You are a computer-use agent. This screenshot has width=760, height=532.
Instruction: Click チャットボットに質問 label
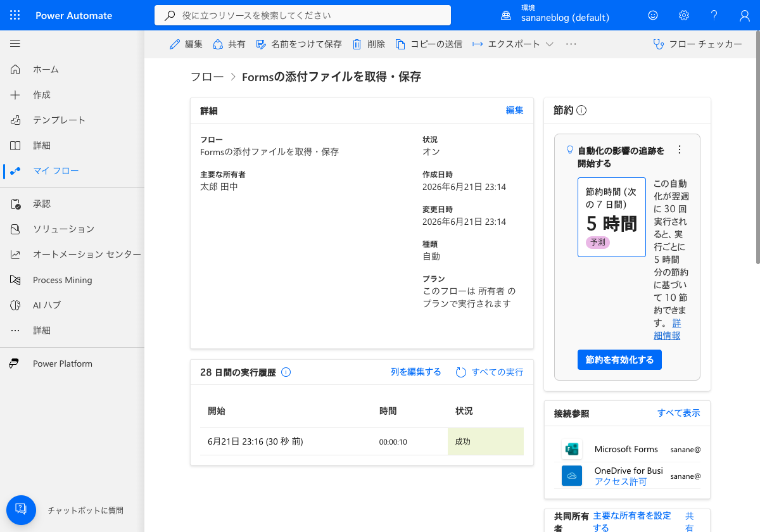[x=85, y=510]
